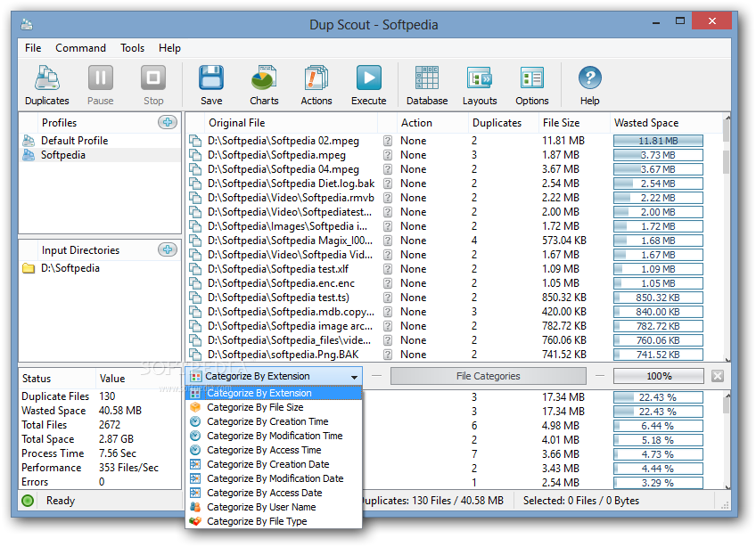The image size is (756, 547).
Task: Select row D:\Softpedia\Video\Softpedia.rmvb
Action: [454, 198]
